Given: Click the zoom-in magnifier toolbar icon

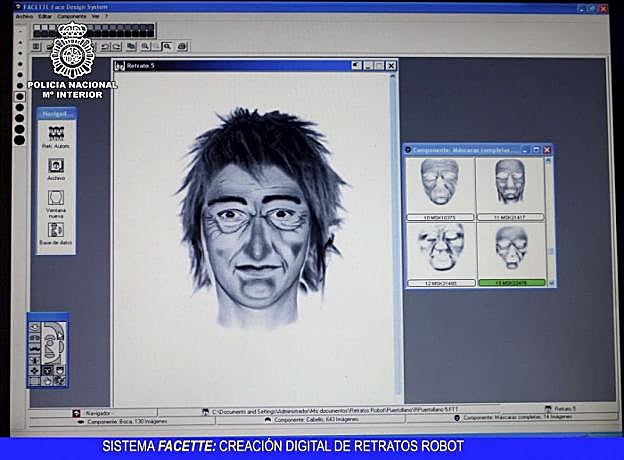Looking at the screenshot, I should point(145,46).
